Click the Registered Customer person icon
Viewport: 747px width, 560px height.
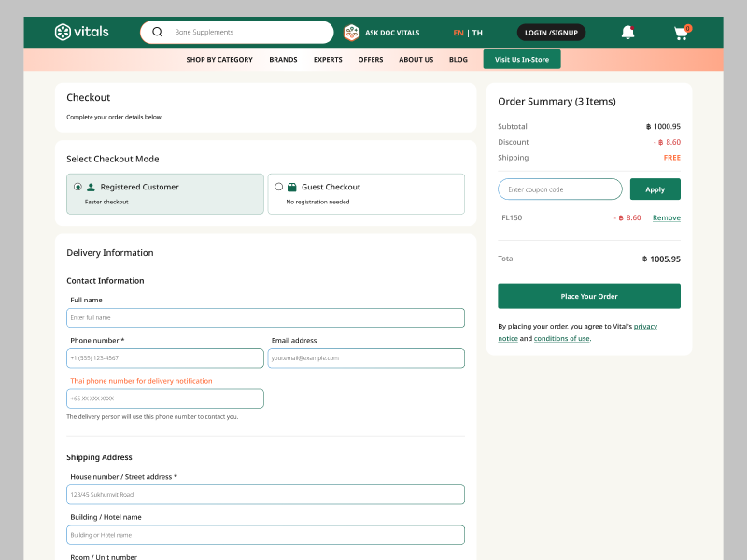click(x=91, y=188)
